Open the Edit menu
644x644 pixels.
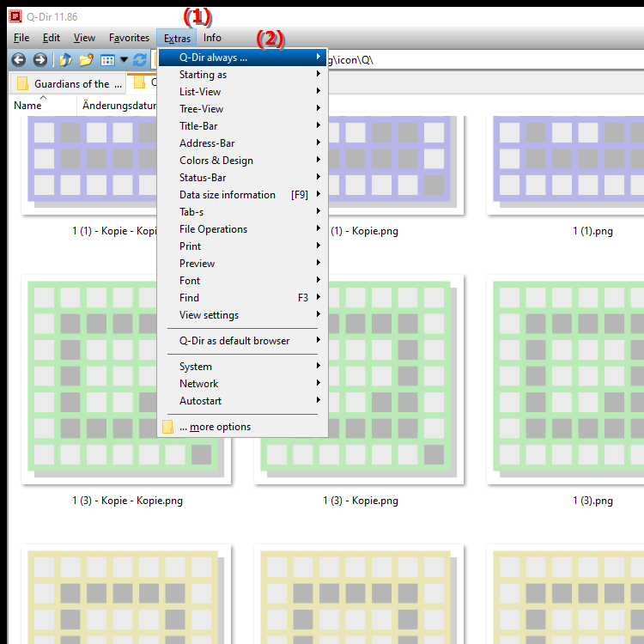click(52, 38)
